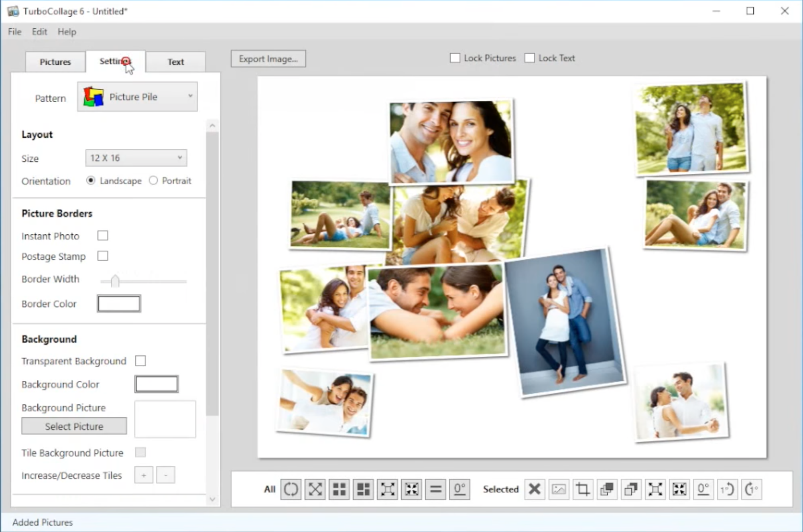This screenshot has height=532, width=803.
Task: Click the send backward icon
Action: coord(630,489)
